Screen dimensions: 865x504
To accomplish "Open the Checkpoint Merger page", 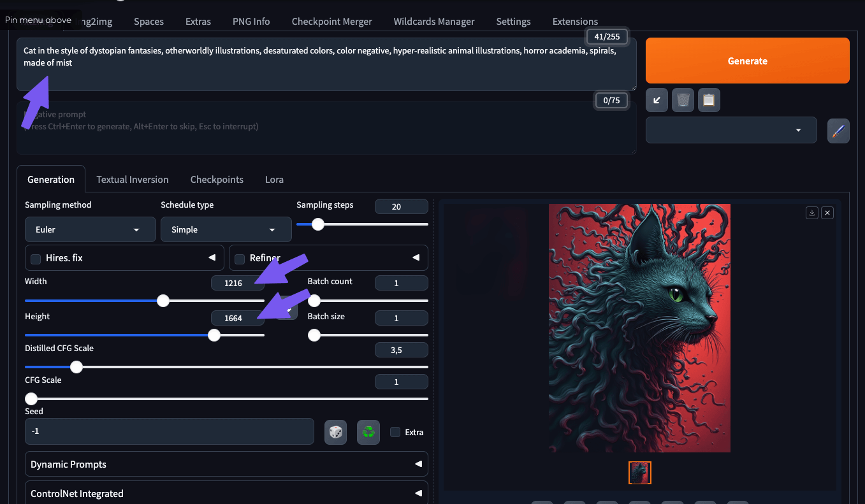I will point(331,21).
